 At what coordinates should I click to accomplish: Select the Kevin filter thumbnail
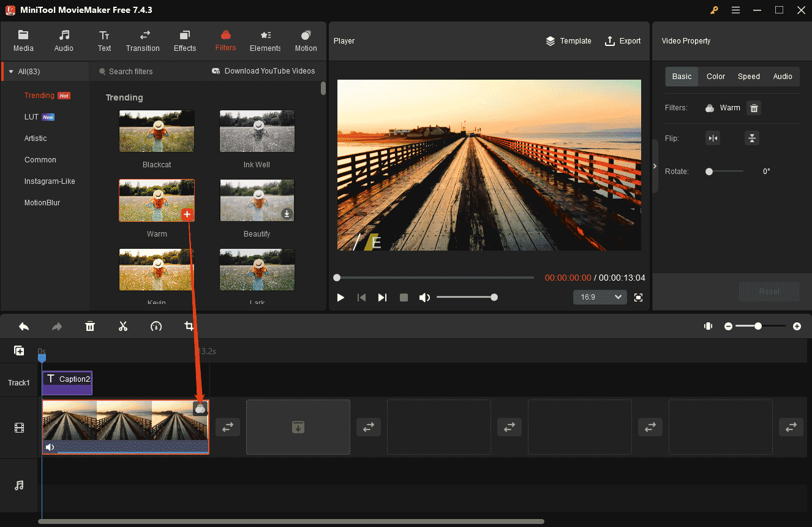tap(157, 270)
